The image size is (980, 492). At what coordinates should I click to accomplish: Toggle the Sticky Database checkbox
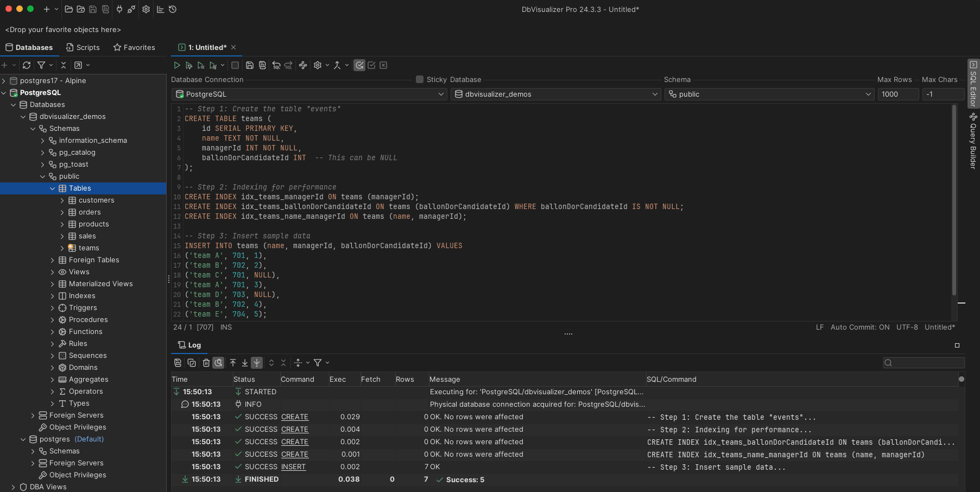pyautogui.click(x=419, y=79)
